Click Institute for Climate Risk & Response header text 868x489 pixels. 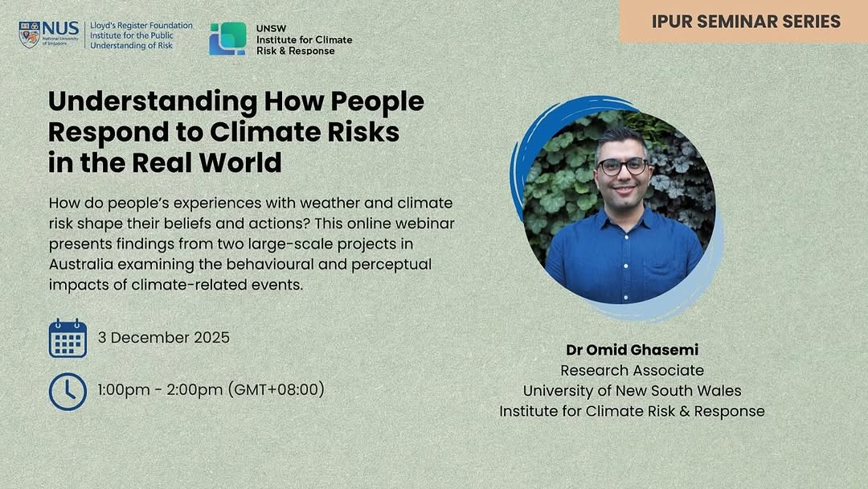pyautogui.click(x=304, y=45)
